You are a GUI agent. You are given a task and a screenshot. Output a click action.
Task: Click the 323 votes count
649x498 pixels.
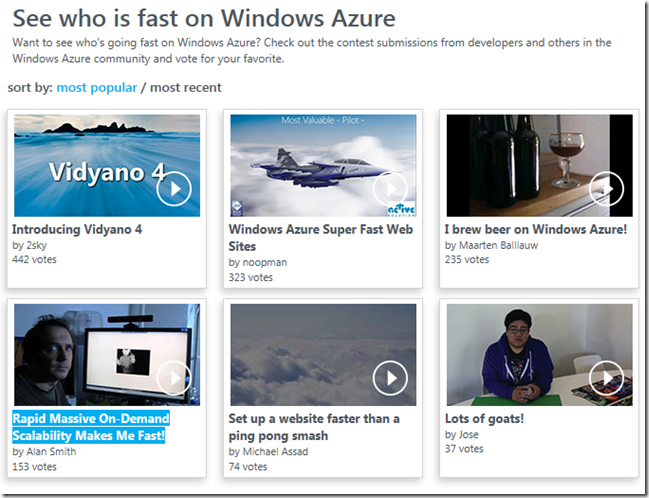(x=250, y=277)
